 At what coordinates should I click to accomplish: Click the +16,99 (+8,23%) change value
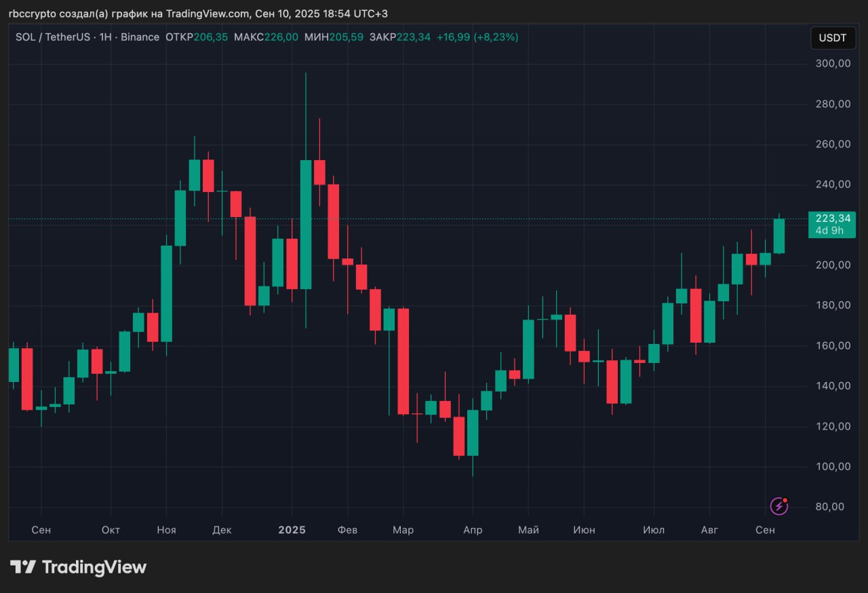coord(477,37)
